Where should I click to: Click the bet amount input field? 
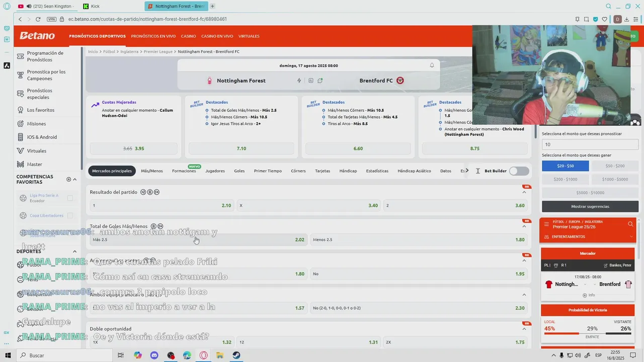pos(590,144)
